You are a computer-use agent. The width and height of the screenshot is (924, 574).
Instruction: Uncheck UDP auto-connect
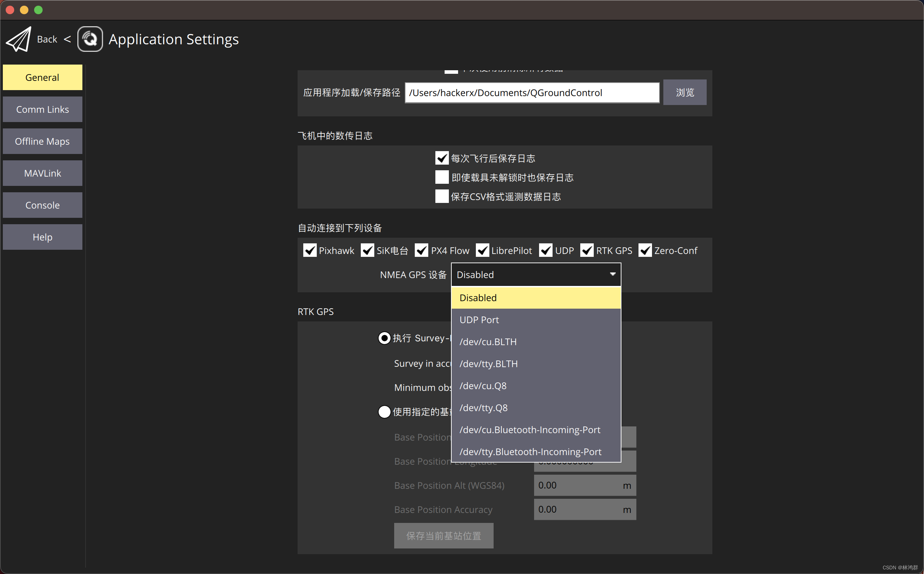(545, 250)
